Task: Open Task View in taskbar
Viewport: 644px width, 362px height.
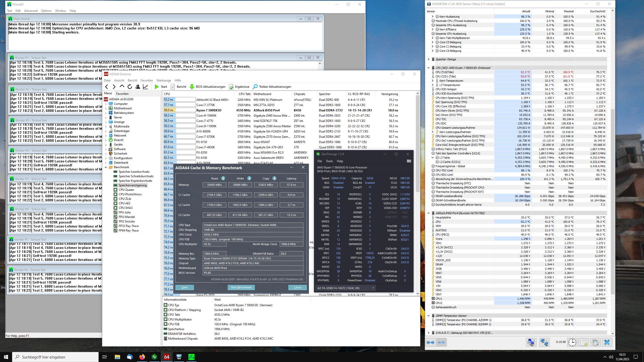Action: point(105,357)
